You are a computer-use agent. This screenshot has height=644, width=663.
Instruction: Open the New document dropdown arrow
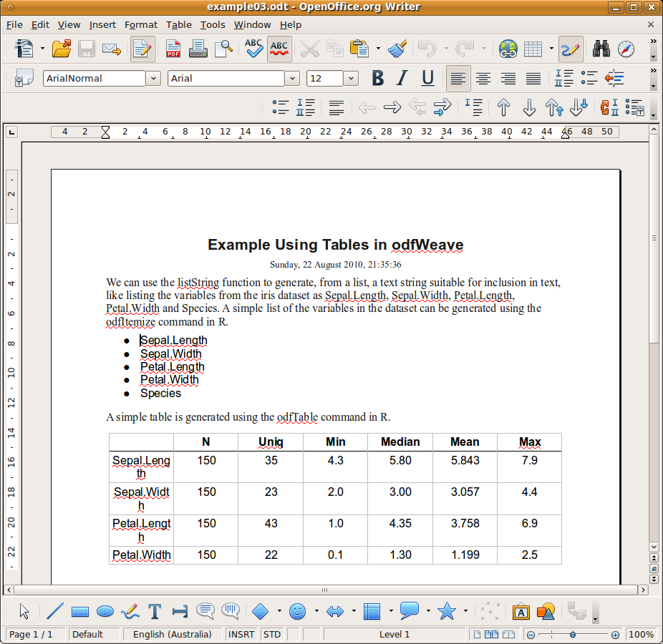coord(42,49)
